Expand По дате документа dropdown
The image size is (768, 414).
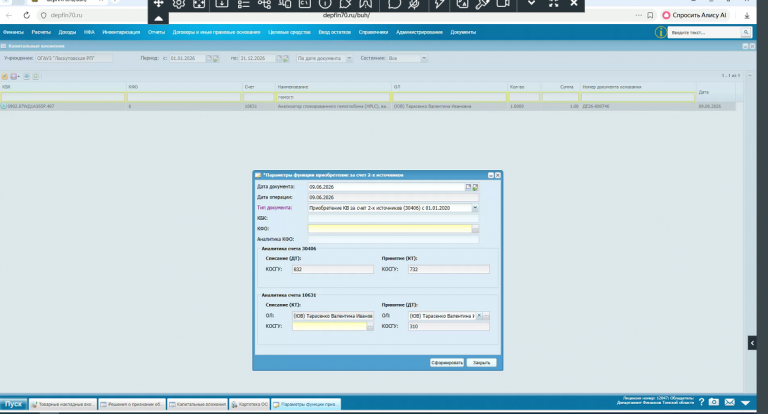pos(349,58)
